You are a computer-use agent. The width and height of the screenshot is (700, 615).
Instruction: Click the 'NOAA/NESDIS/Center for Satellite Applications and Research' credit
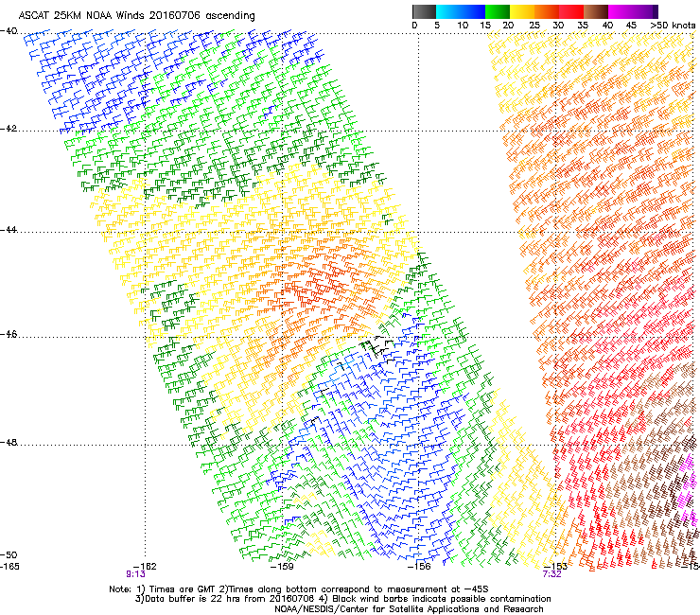pyautogui.click(x=409, y=609)
